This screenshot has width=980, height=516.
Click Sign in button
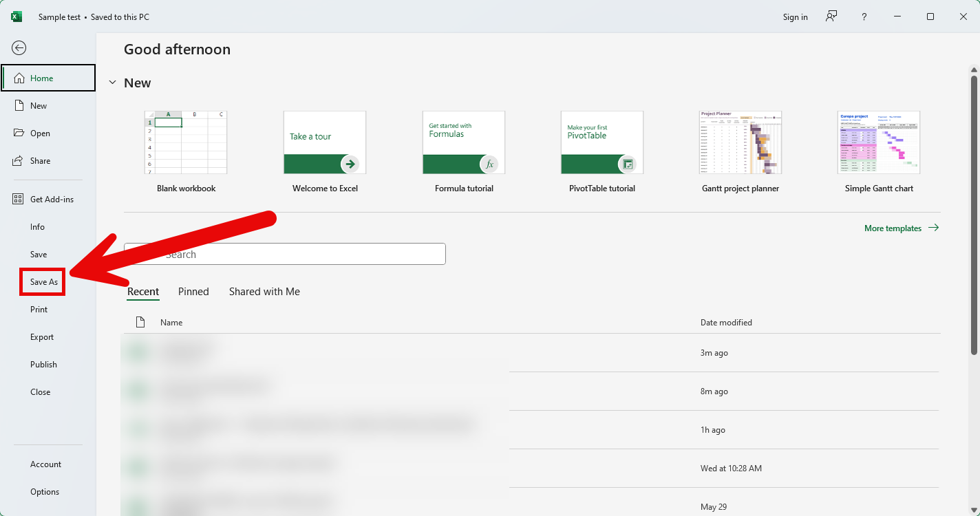tap(795, 17)
